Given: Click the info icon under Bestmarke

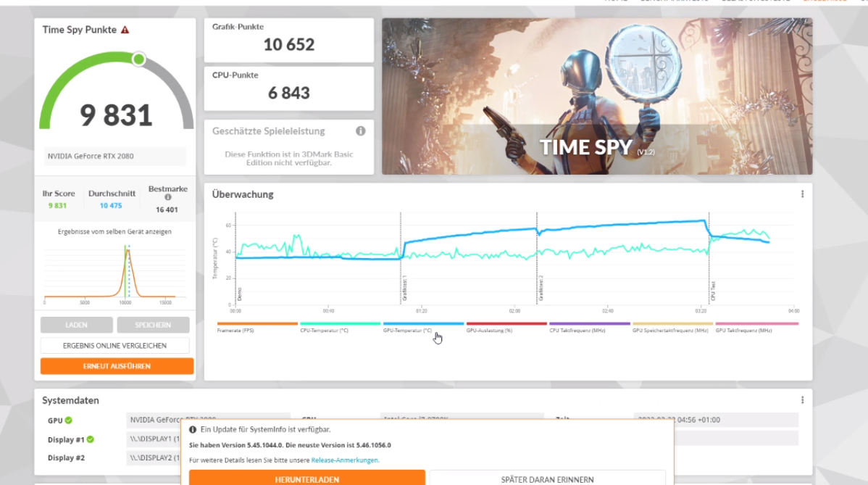Looking at the screenshot, I should 168,197.
